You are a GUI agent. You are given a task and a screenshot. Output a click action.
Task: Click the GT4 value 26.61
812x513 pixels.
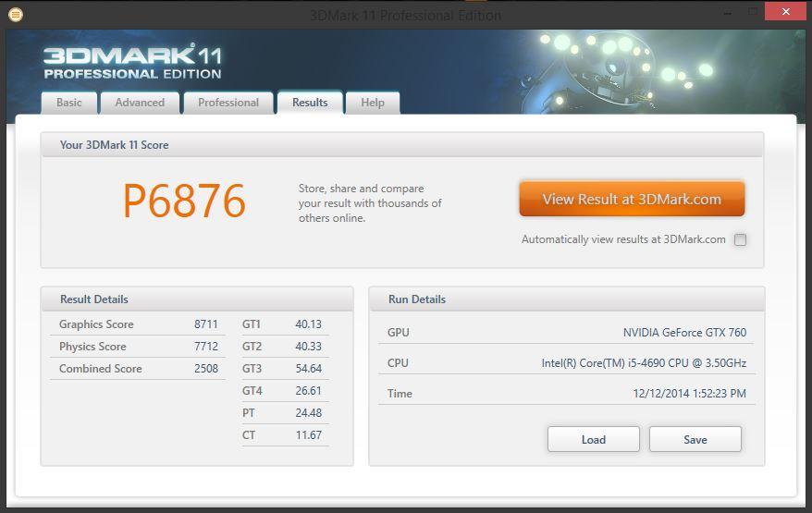308,391
